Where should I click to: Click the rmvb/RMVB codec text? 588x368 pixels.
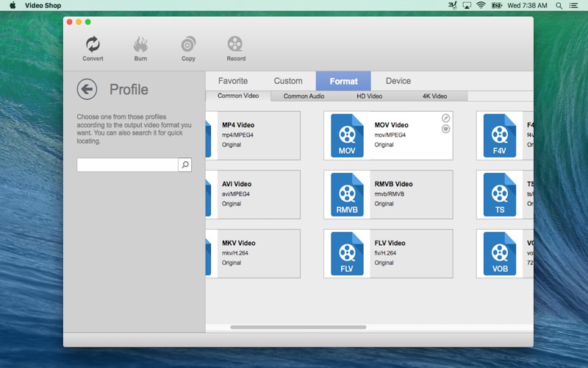coord(390,194)
